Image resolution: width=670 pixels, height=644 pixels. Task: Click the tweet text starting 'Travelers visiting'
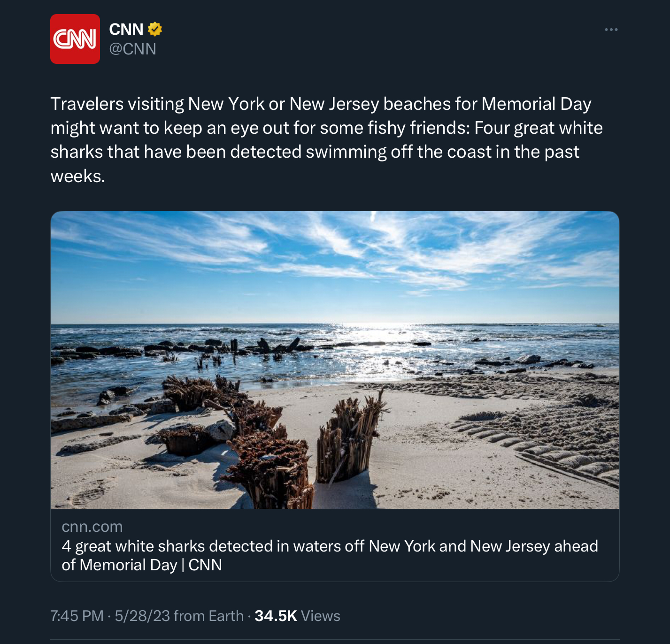coord(117,104)
